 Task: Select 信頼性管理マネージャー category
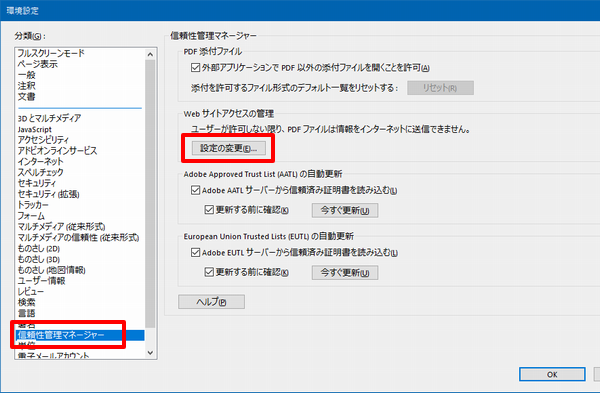point(80,335)
